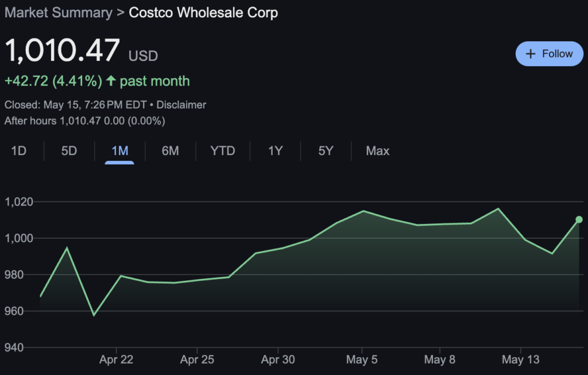Click the 'past month' label
The image size is (588, 375).
point(154,81)
